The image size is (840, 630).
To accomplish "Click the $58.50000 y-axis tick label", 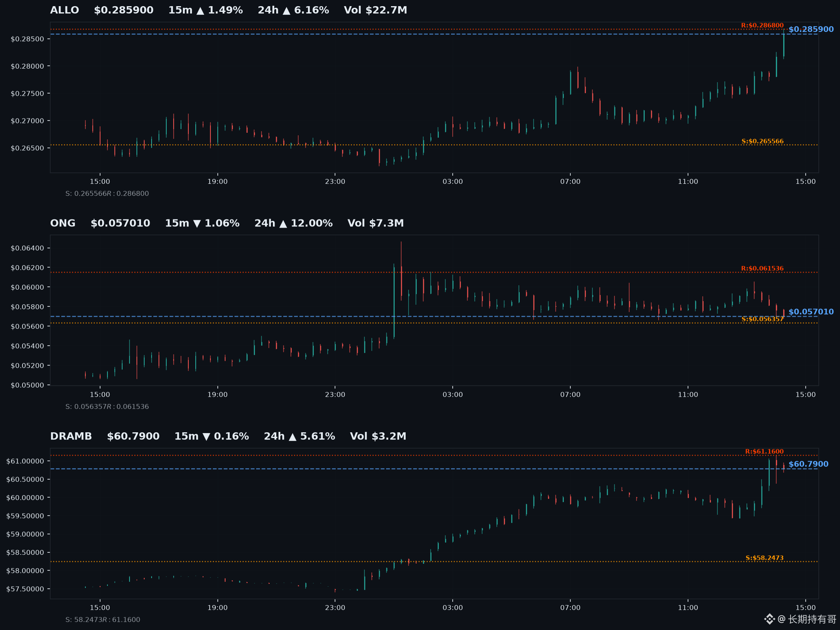I will (25, 553).
